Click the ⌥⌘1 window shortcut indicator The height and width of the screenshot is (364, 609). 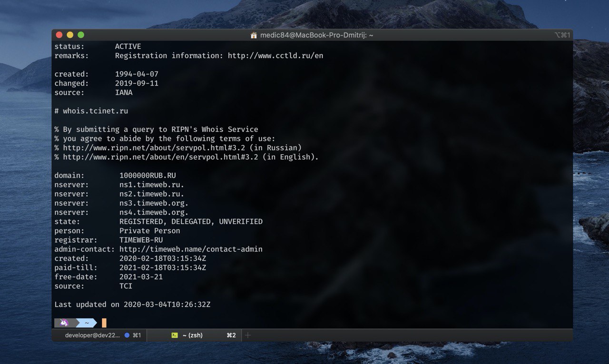[x=562, y=35]
